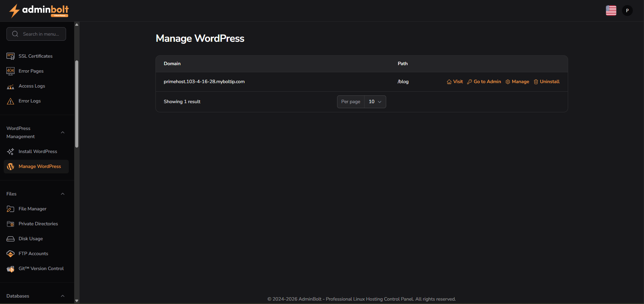Click the Error Logs warning icon
644x304 pixels.
pyautogui.click(x=11, y=101)
